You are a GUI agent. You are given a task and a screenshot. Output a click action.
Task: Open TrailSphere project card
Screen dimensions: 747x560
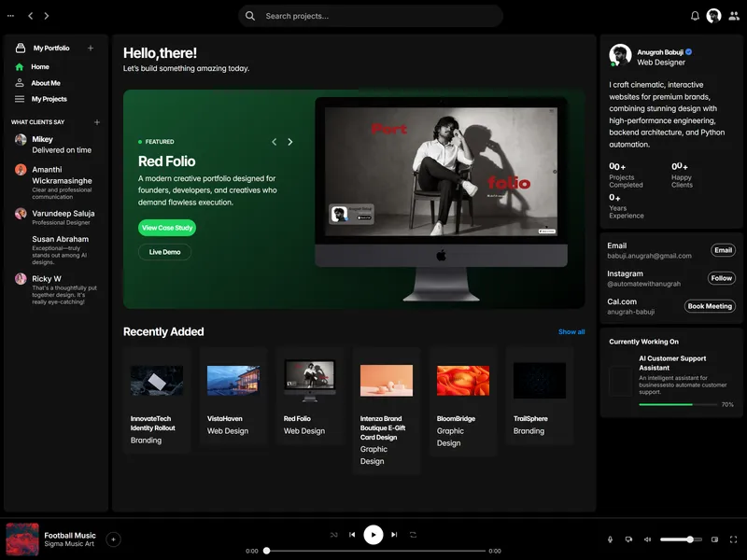(x=540, y=396)
